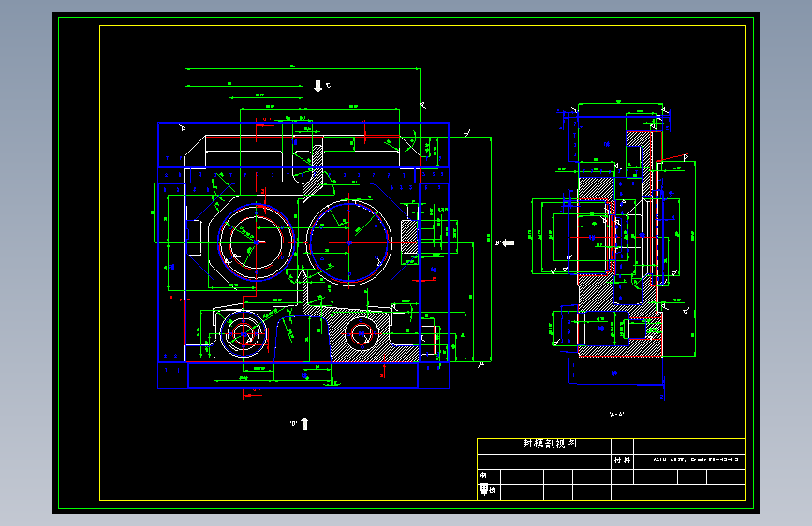Select the title text 封模剖视图
The height and width of the screenshot is (526, 812).
coord(550,444)
